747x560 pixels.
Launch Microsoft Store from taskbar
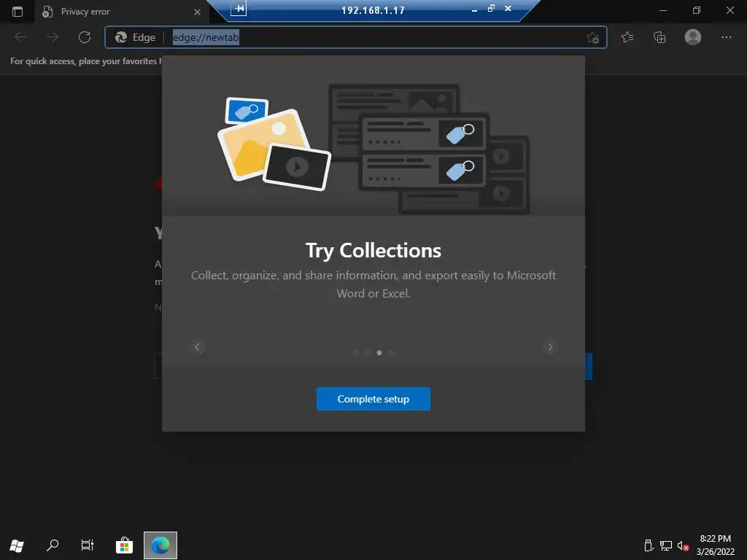click(x=124, y=545)
